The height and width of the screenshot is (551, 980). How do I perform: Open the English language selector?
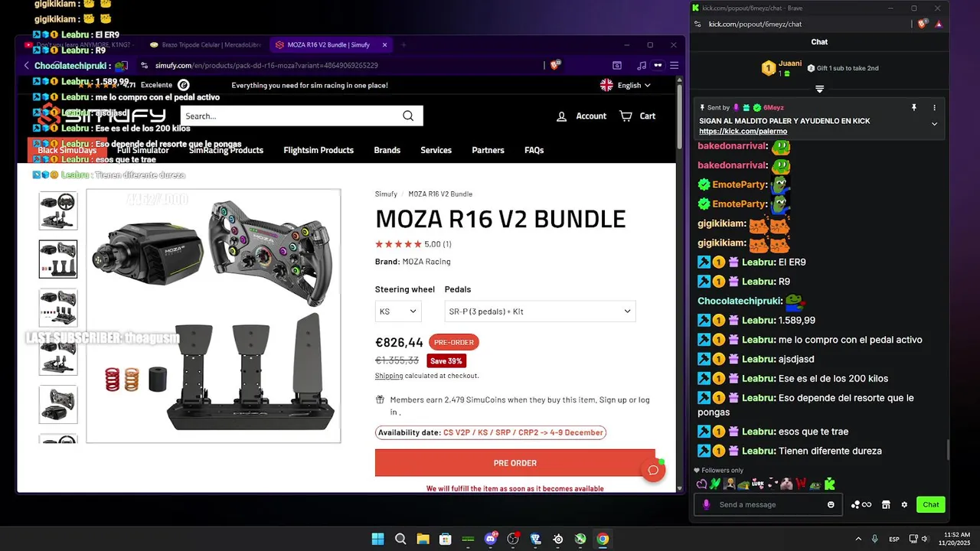point(625,85)
